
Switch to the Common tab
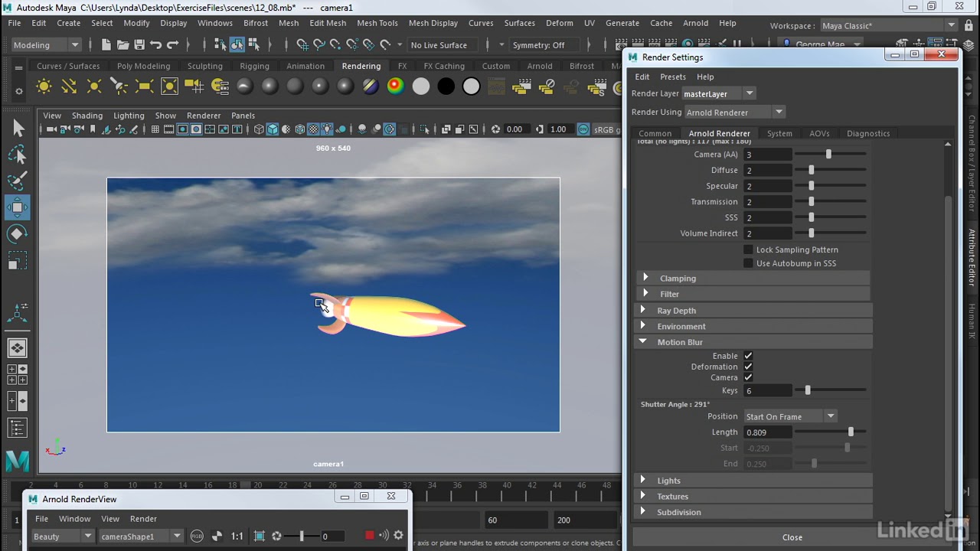(655, 133)
